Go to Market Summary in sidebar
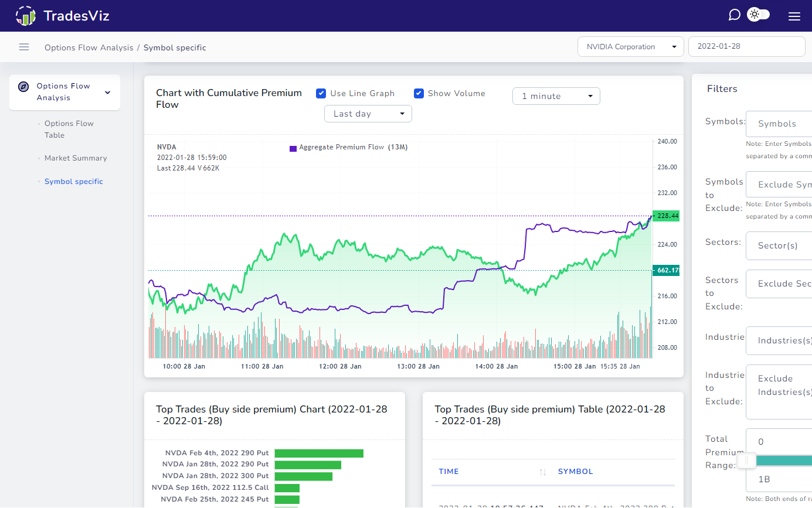Viewport: 812px width, 508px height. coord(75,158)
